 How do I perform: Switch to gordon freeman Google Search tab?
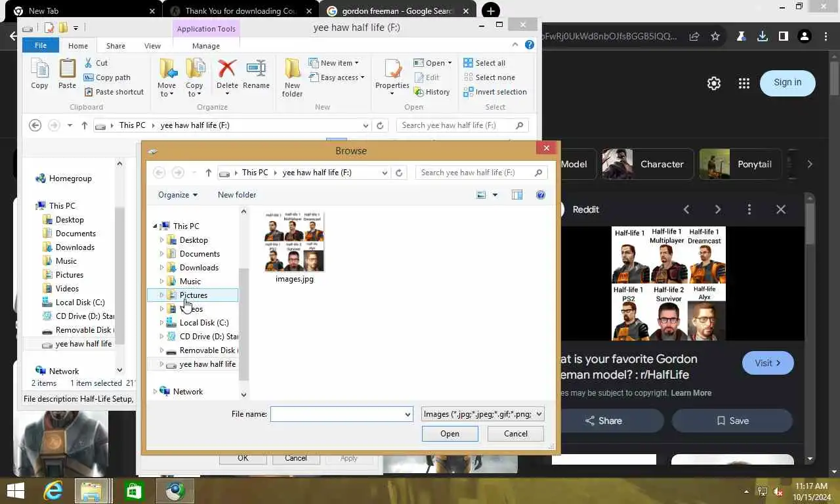[x=397, y=10]
